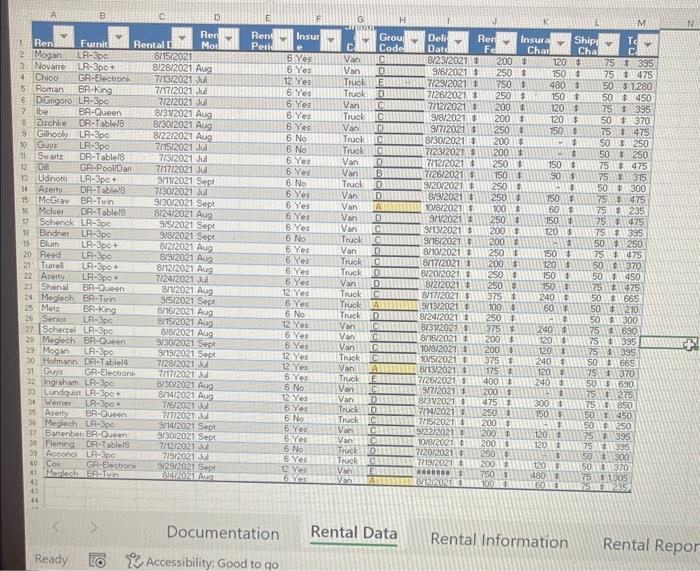This screenshot has width=700, height=571.
Task: Select the Schenck renter cell
Action: 60,222
